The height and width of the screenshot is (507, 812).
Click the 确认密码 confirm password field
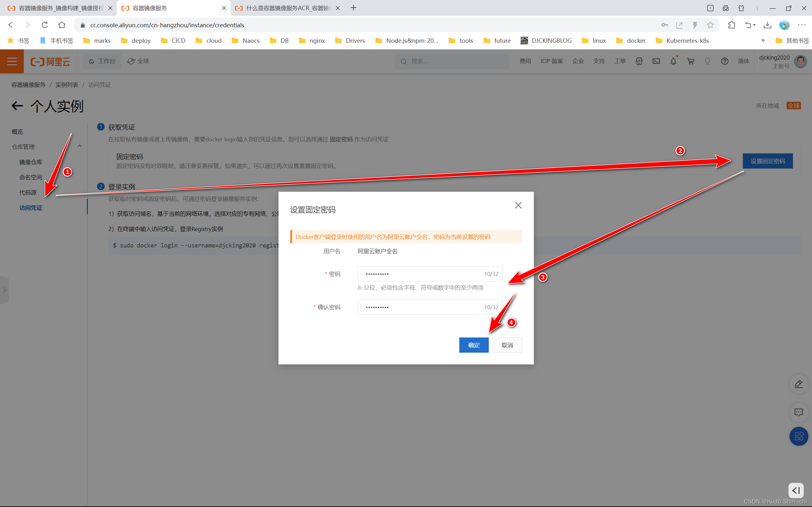coord(419,307)
